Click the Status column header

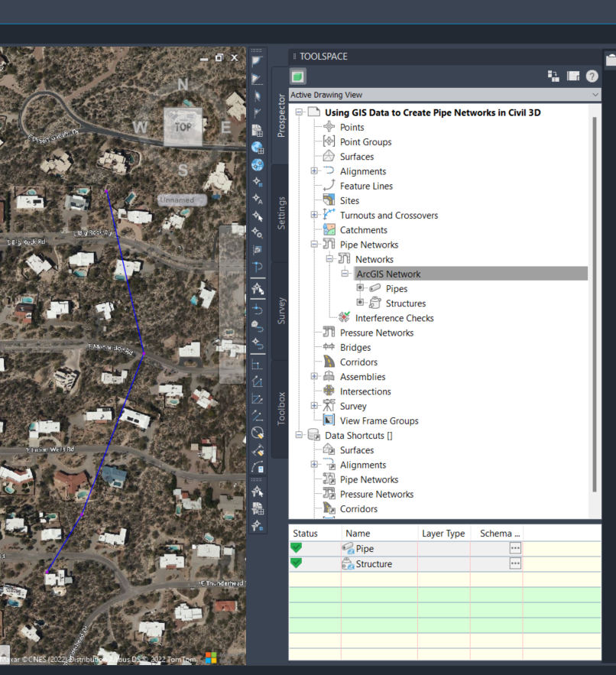pos(315,533)
